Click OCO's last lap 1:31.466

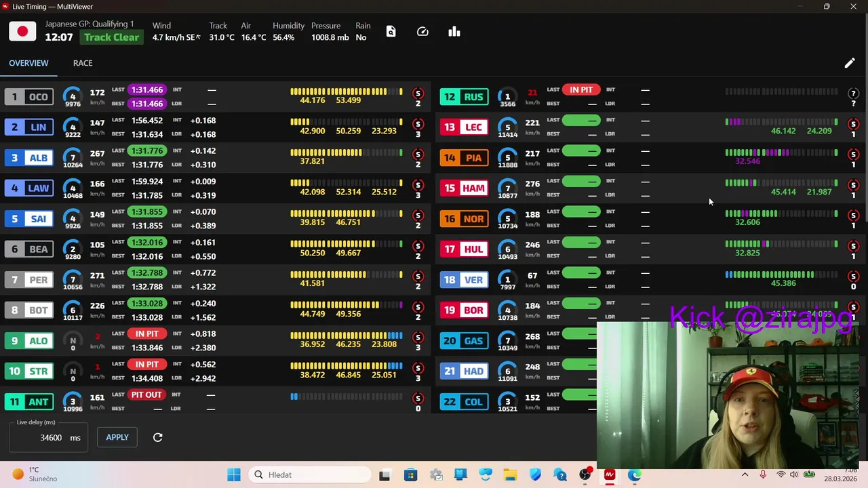click(x=146, y=89)
